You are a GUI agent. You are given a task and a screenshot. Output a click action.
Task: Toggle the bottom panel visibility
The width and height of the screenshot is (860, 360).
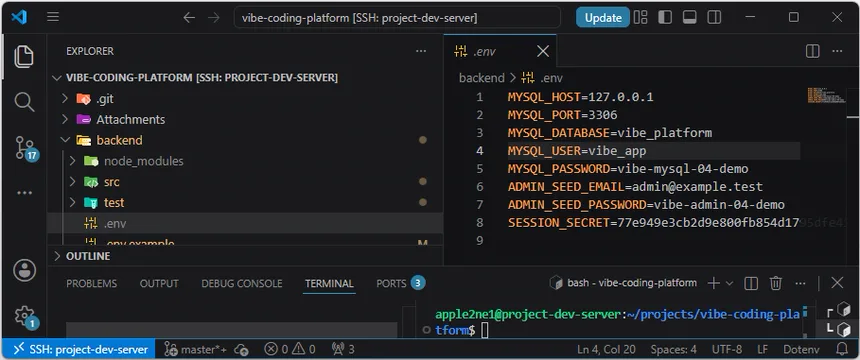point(689,18)
